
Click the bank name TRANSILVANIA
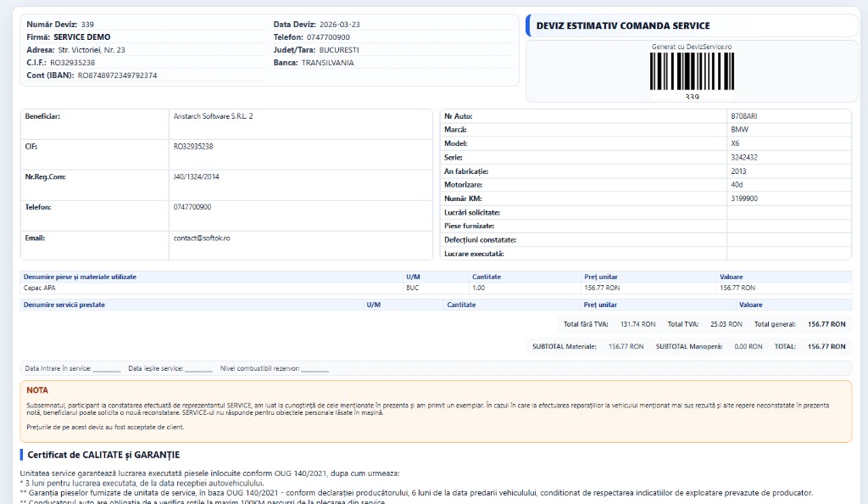328,63
